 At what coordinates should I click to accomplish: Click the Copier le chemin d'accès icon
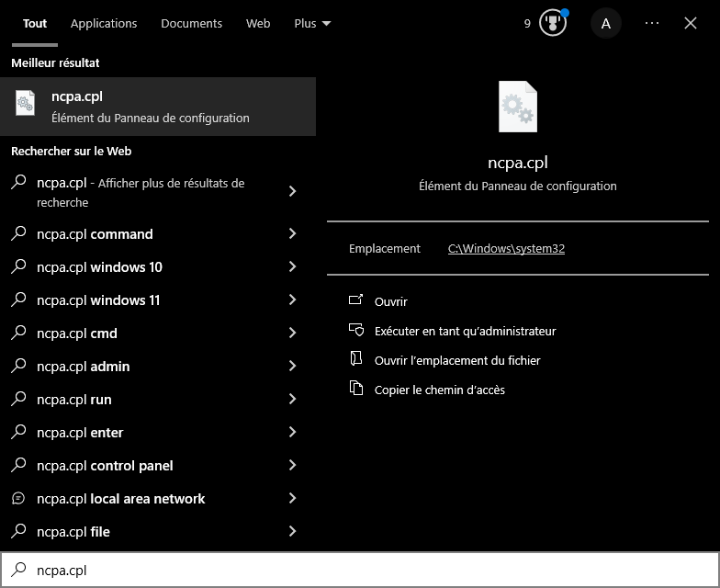click(x=356, y=390)
